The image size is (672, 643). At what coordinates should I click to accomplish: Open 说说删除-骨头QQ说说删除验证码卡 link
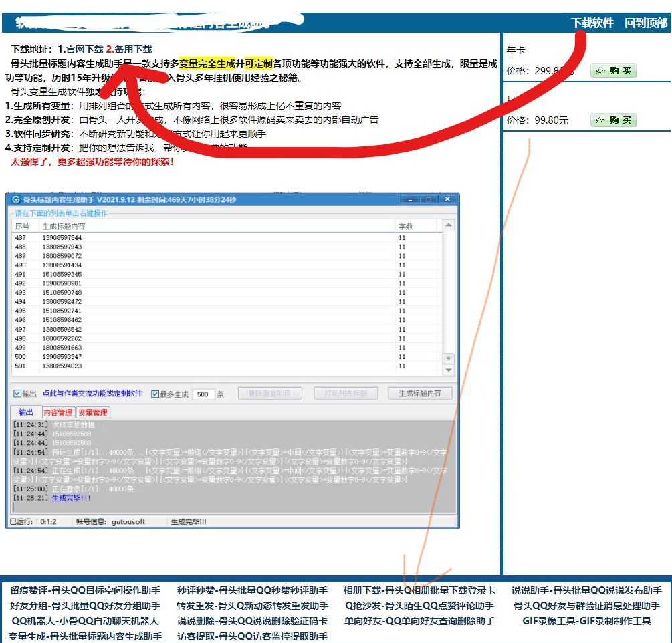click(253, 621)
